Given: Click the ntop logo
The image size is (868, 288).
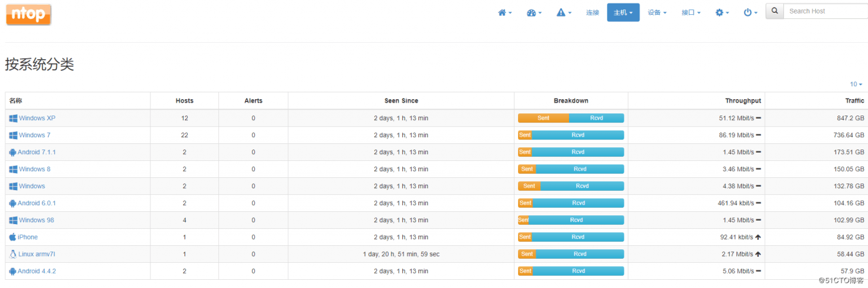Looking at the screenshot, I should pyautogui.click(x=28, y=14).
